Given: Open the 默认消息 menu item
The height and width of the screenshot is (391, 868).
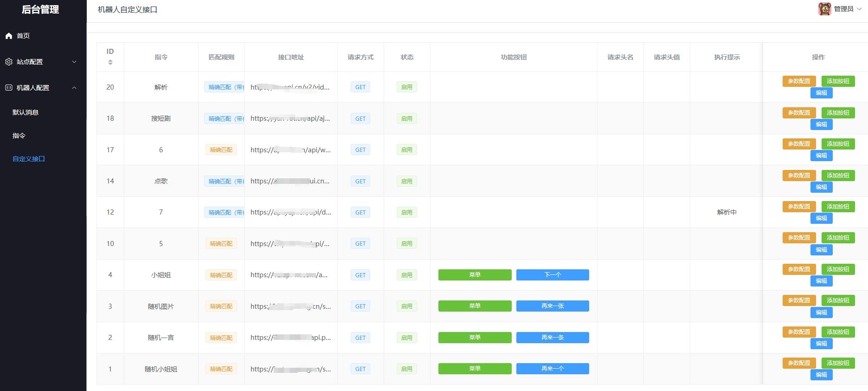Looking at the screenshot, I should 26,112.
